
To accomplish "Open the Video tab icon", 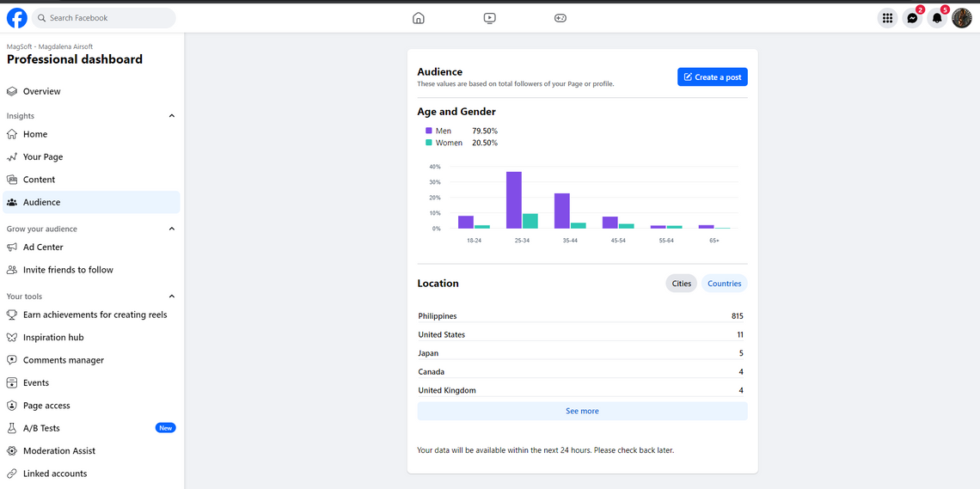I will click(489, 18).
